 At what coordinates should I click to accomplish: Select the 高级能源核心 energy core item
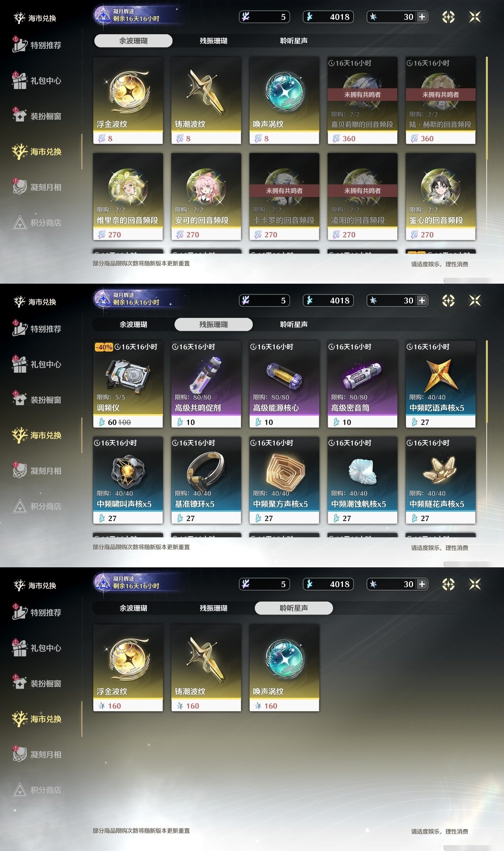point(284,384)
